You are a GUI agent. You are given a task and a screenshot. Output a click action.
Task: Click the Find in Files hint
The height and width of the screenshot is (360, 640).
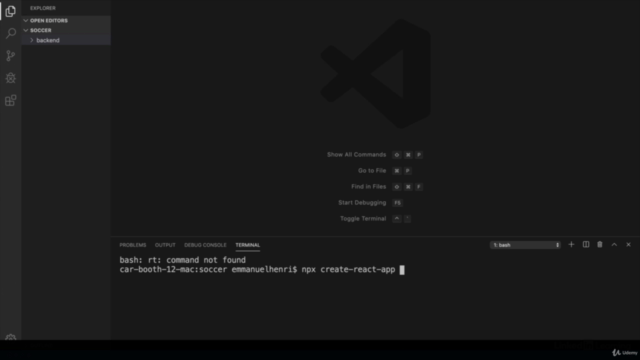[x=368, y=187]
